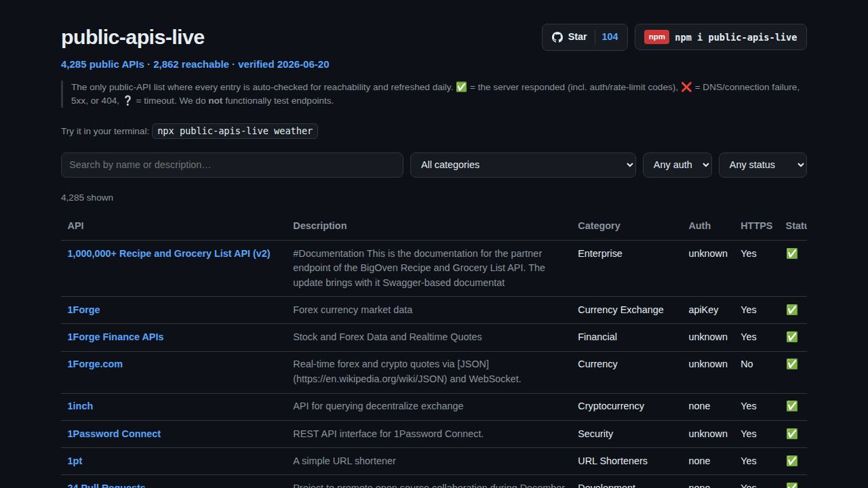868x488 pixels.
Task: Click the Description column header
Action: (319, 226)
